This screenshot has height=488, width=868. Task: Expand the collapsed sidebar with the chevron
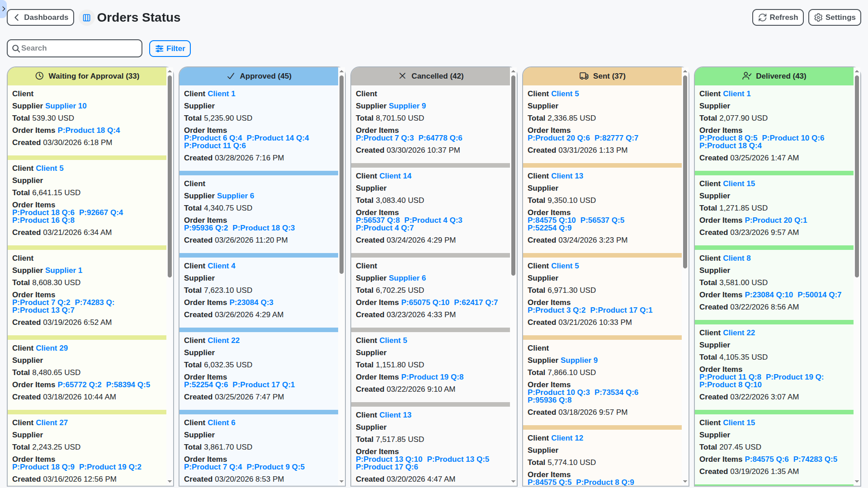[x=3, y=9]
